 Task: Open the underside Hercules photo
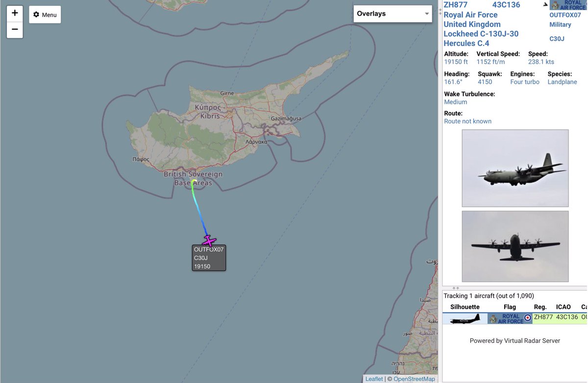coord(515,246)
